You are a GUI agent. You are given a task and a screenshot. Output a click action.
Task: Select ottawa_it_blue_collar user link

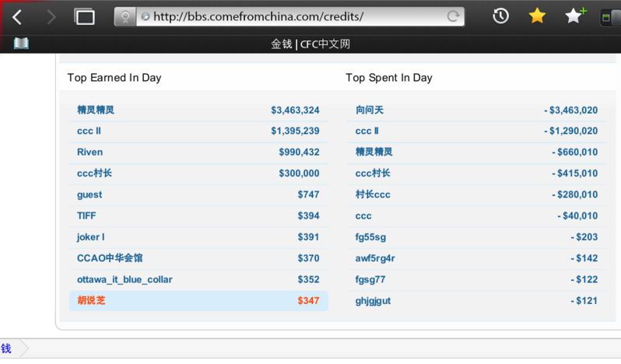125,279
